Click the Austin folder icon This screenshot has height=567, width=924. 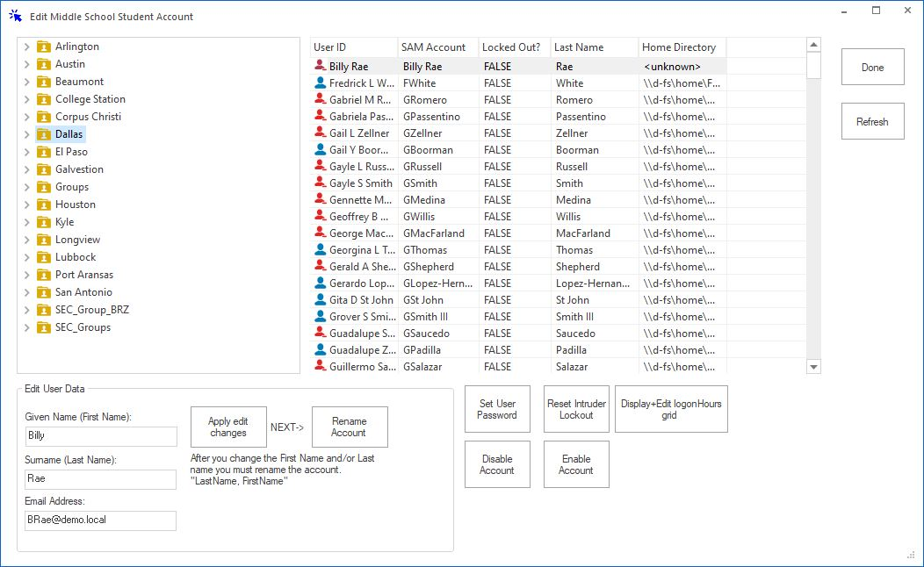(x=44, y=64)
